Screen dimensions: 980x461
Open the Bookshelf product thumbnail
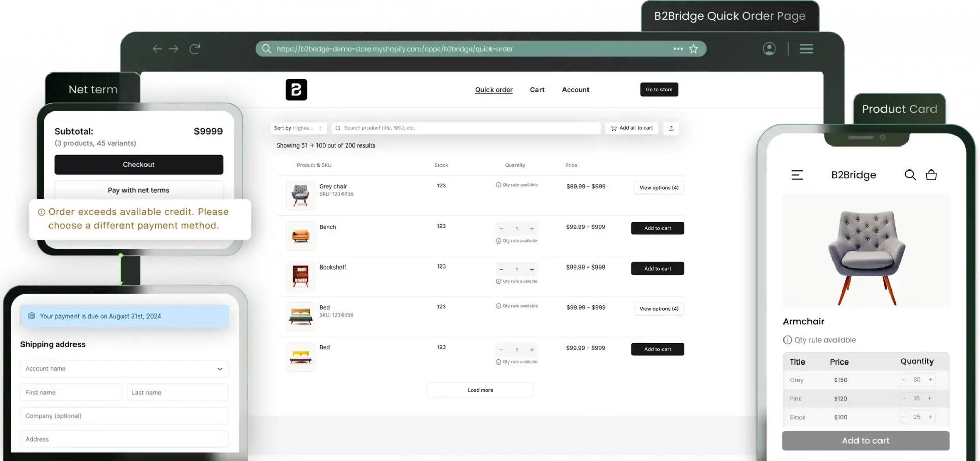(301, 276)
